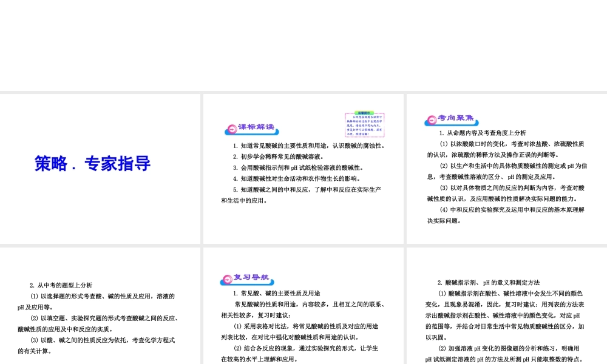Image resolution: width=607 pixels, height=364 pixels.
Task: Click the arrow icon beside 复习导航 heading
Action: pyautogui.click(x=227, y=279)
